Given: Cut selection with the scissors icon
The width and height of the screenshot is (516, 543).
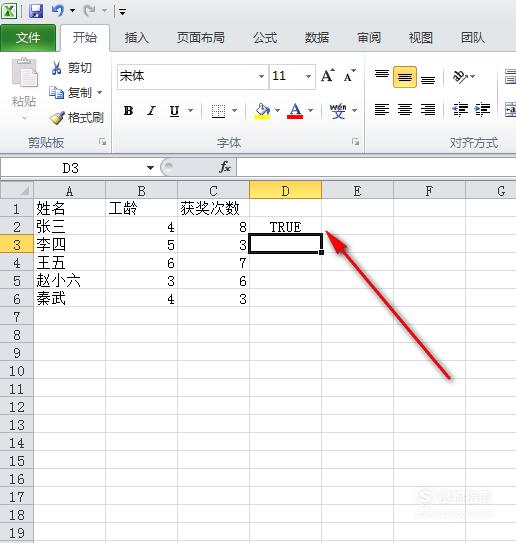Looking at the screenshot, I should [x=56, y=68].
